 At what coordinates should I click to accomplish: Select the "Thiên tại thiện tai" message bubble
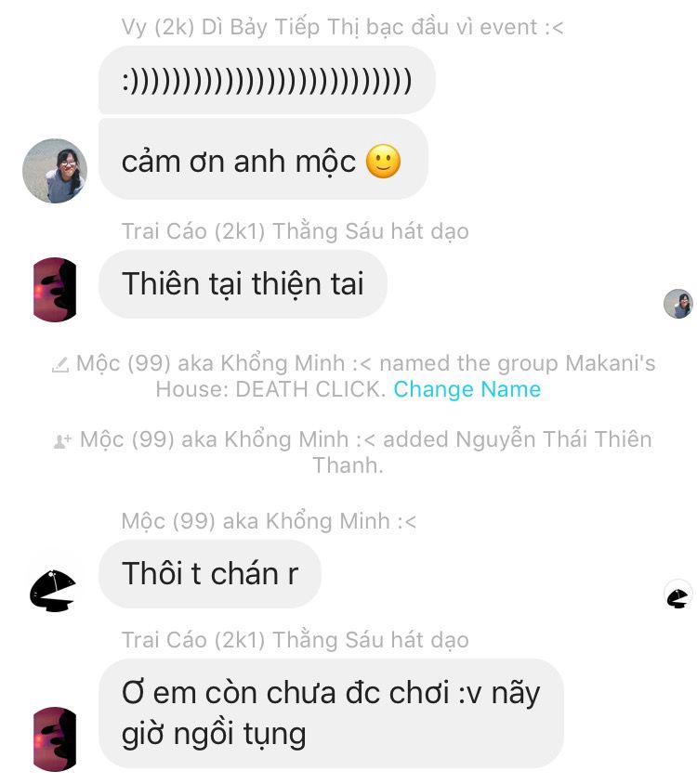pos(243,284)
